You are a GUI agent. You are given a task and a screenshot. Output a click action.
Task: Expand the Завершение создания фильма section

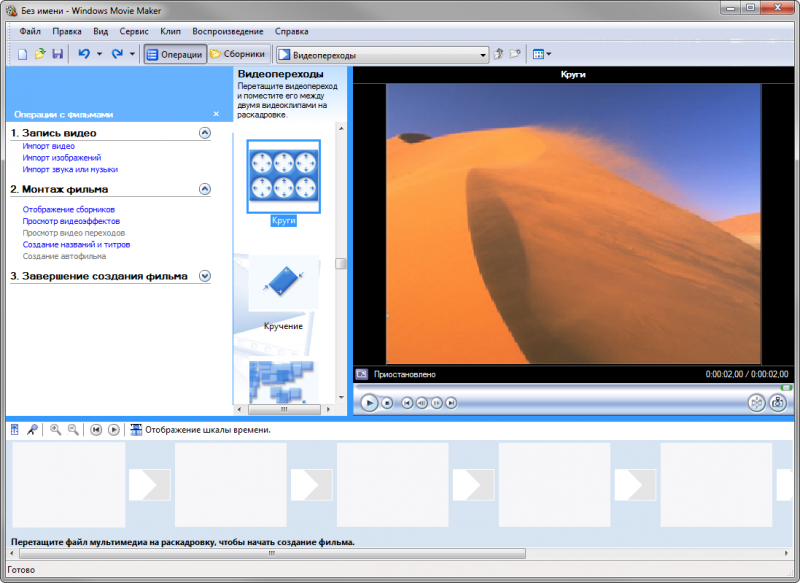(x=207, y=276)
